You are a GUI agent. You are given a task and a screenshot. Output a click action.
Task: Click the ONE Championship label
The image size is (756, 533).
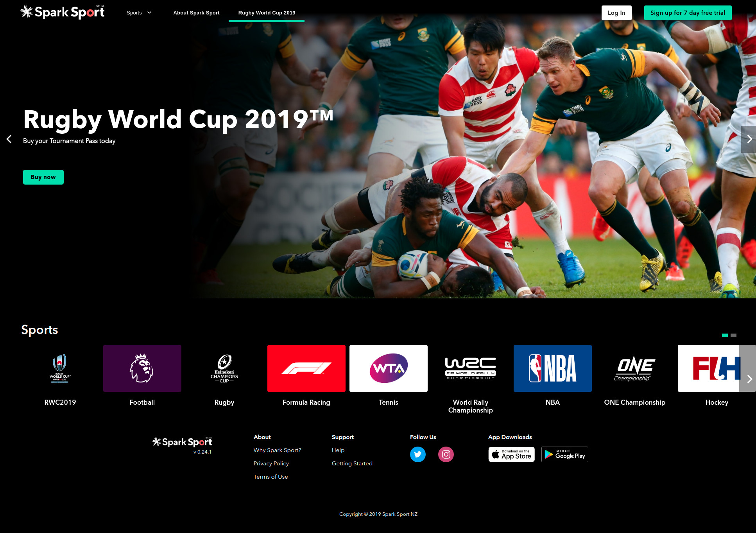click(x=635, y=402)
